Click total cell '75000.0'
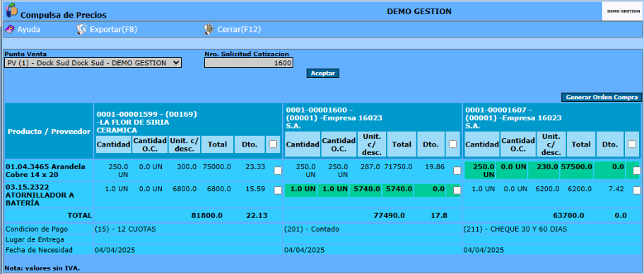644x274 pixels. 216,166
